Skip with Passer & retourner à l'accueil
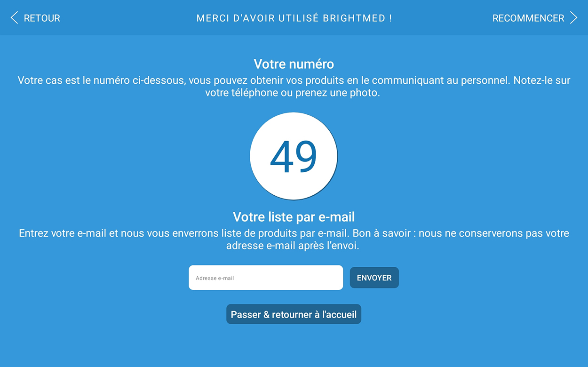Screen dimensions: 588x367 pyautogui.click(x=294, y=314)
